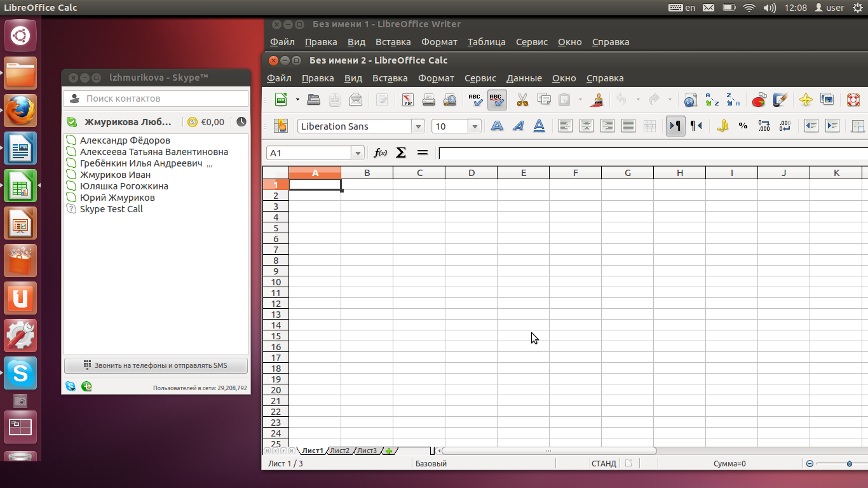Insert a chart
This screenshot has height=488, width=868.
pyautogui.click(x=758, y=100)
